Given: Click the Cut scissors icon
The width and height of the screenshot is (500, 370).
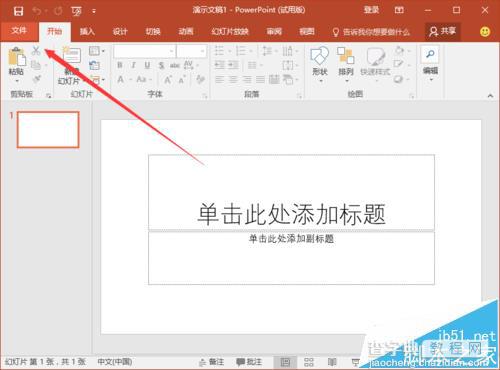Looking at the screenshot, I should tap(36, 51).
